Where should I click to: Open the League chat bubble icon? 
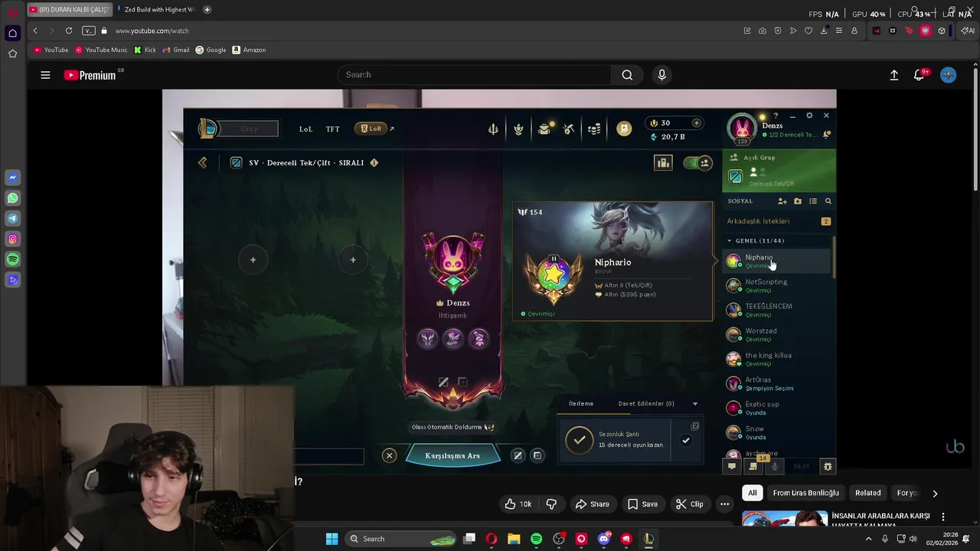[732, 466]
